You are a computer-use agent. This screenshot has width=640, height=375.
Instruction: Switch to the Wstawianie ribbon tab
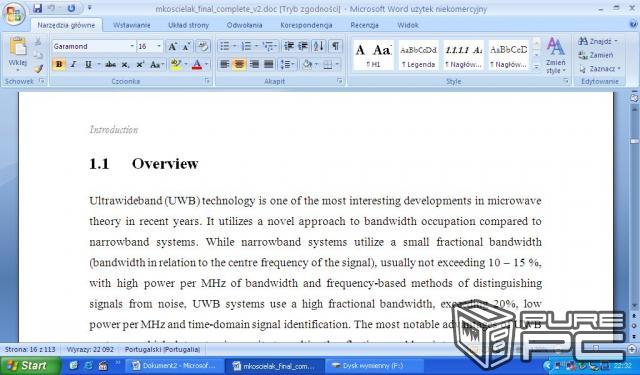tap(131, 25)
